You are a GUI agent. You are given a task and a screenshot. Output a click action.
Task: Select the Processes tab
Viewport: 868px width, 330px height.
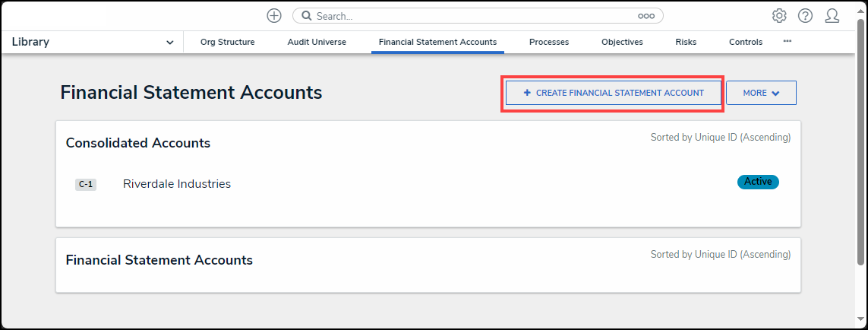click(549, 42)
